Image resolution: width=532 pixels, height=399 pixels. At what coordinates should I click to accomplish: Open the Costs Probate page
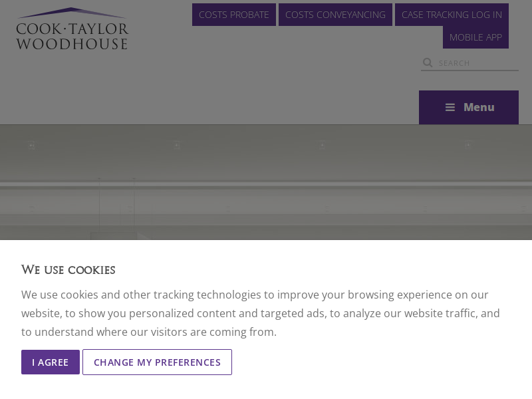tap(234, 15)
